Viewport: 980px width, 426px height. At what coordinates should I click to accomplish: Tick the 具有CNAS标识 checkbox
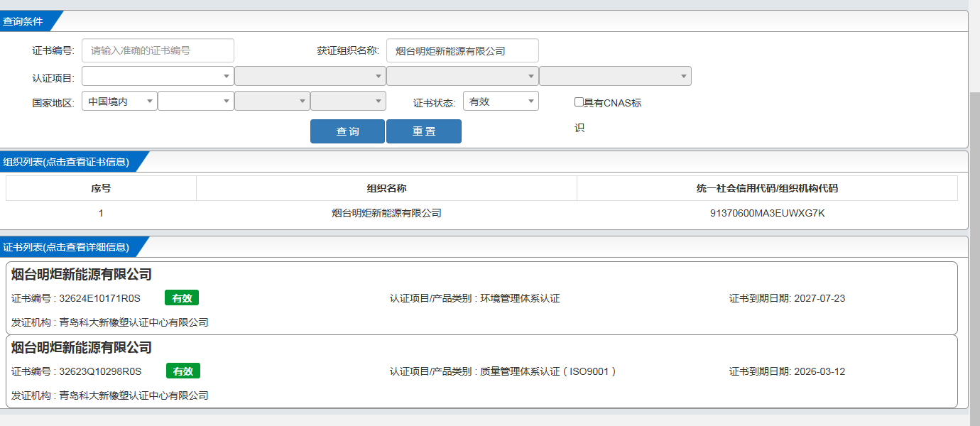[x=579, y=102]
